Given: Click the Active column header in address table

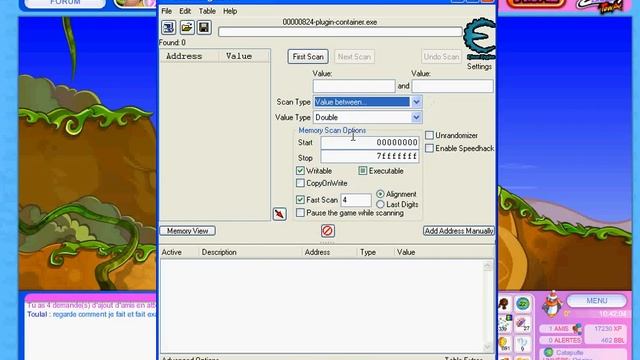Looking at the screenshot, I should click(x=171, y=252).
